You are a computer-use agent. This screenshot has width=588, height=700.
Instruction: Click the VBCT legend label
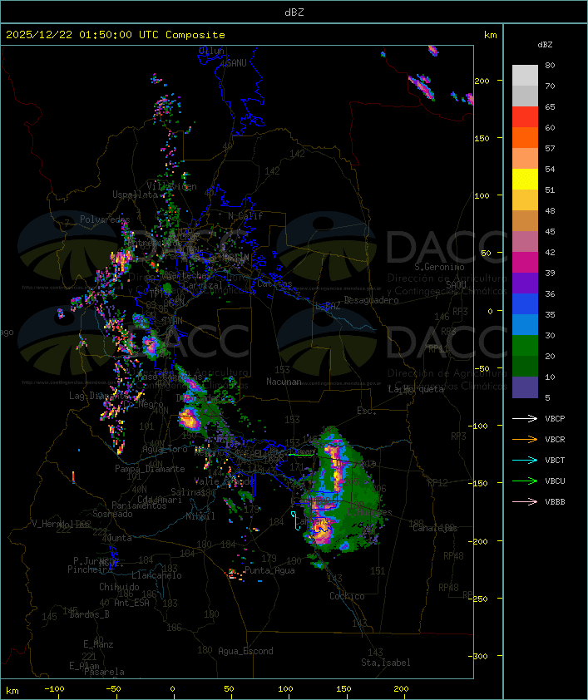click(555, 461)
